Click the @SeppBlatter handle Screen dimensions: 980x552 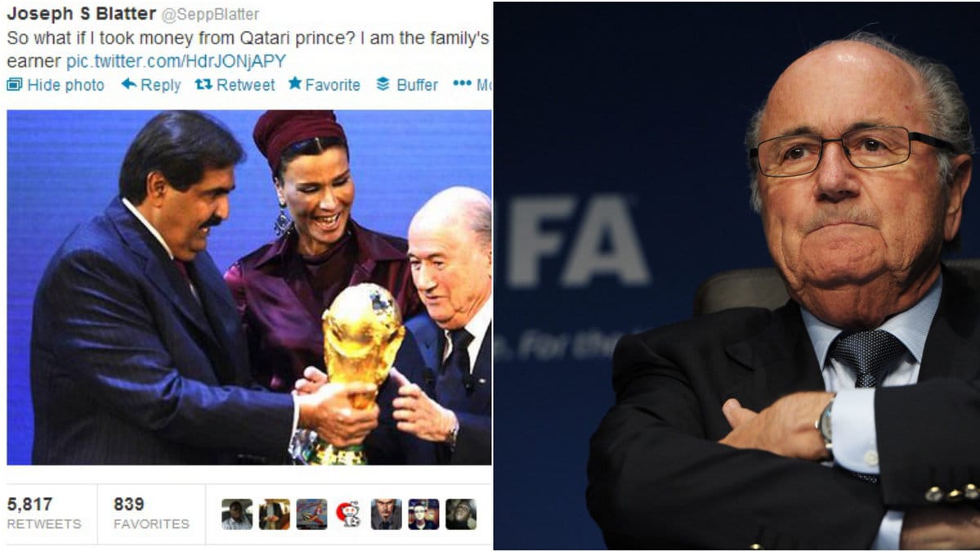210,15
